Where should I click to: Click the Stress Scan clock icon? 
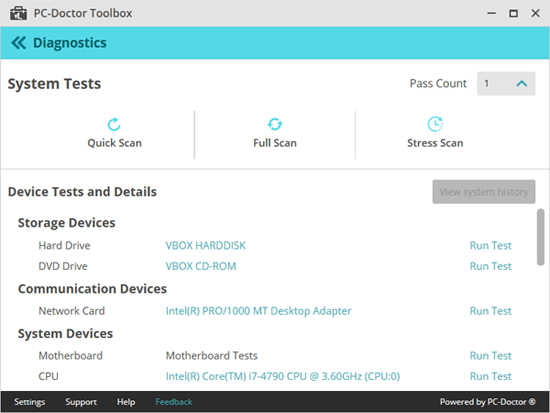[x=435, y=124]
